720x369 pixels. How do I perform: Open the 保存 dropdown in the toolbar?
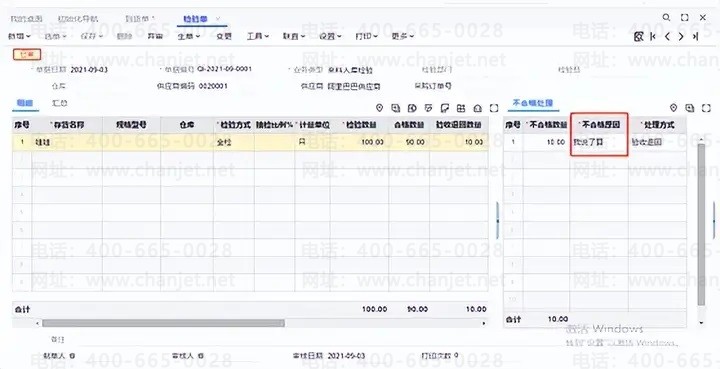point(92,36)
